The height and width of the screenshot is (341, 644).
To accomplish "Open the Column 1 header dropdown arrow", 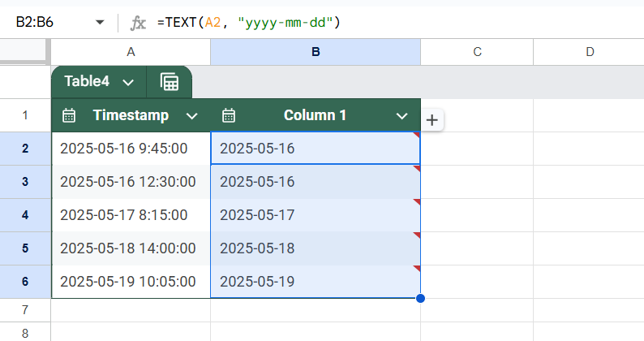I will (x=401, y=116).
